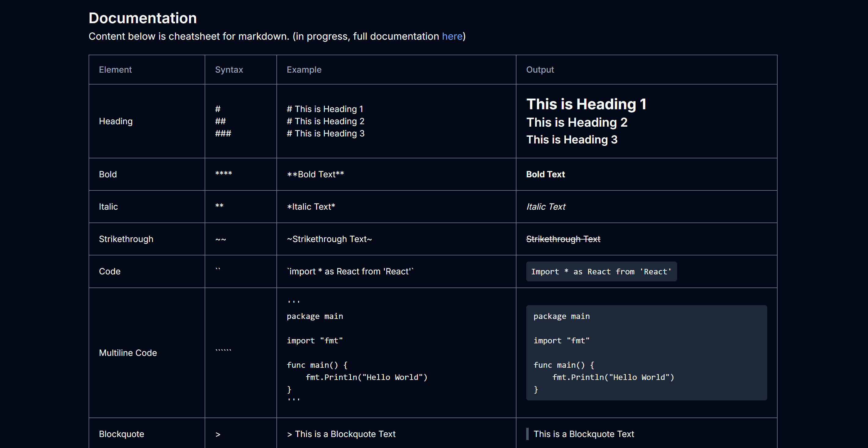Click 'package main' in the Output code block
868x448 pixels.
click(x=561, y=316)
